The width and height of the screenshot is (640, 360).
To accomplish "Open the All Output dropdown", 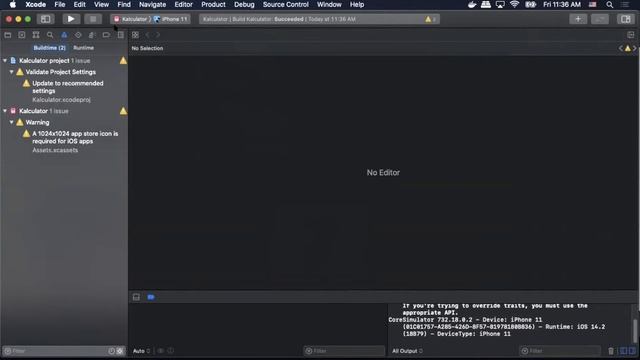I will [407, 351].
